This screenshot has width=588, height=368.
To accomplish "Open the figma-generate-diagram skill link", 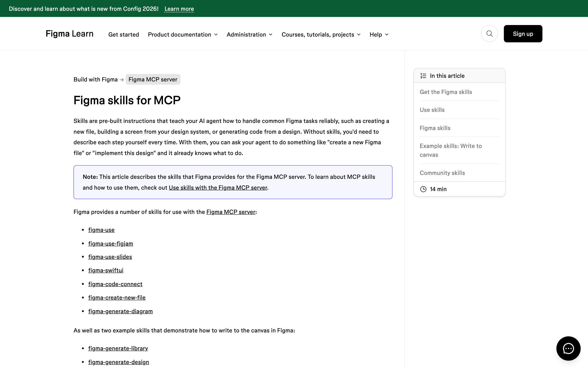I will pos(121,311).
